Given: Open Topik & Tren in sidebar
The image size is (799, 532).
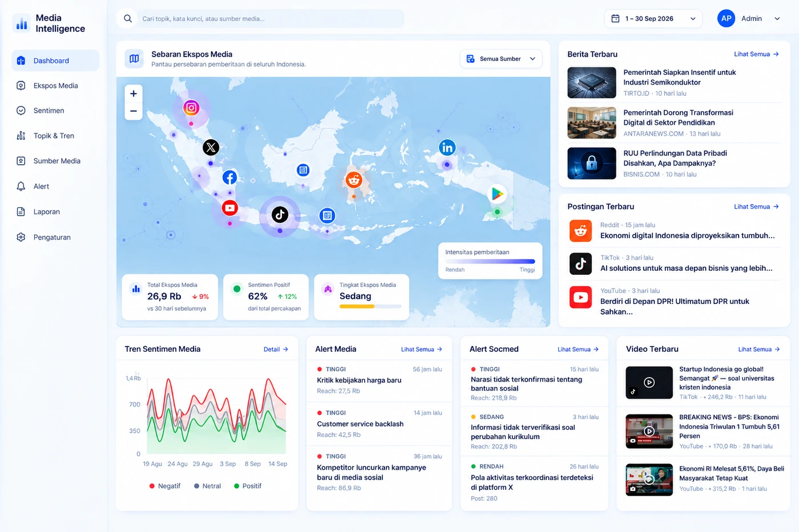Looking at the screenshot, I should click(x=55, y=136).
